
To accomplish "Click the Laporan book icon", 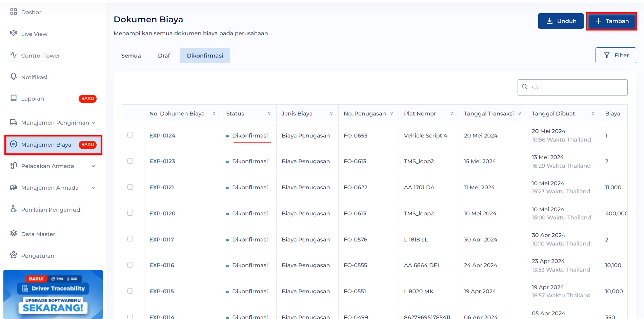I will click(x=14, y=98).
